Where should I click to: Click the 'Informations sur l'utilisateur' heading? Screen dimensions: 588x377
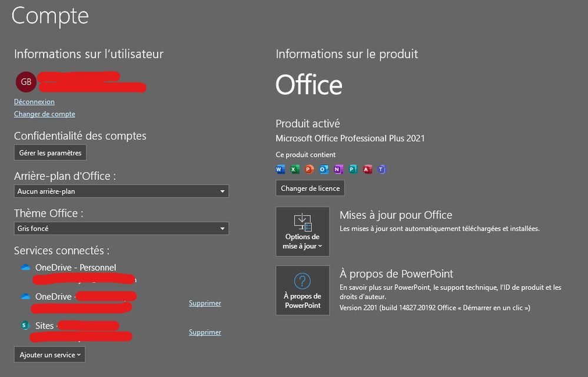[x=88, y=54]
